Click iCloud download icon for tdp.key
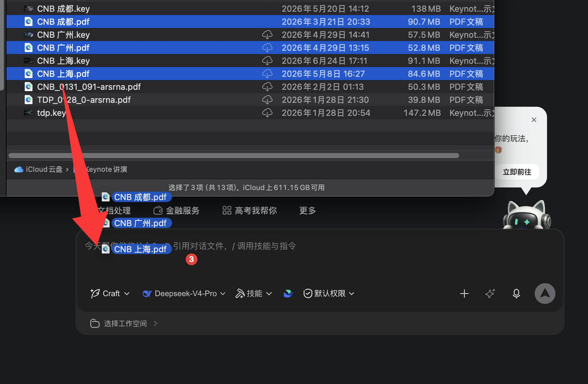This screenshot has width=588, height=384. pyautogui.click(x=267, y=113)
